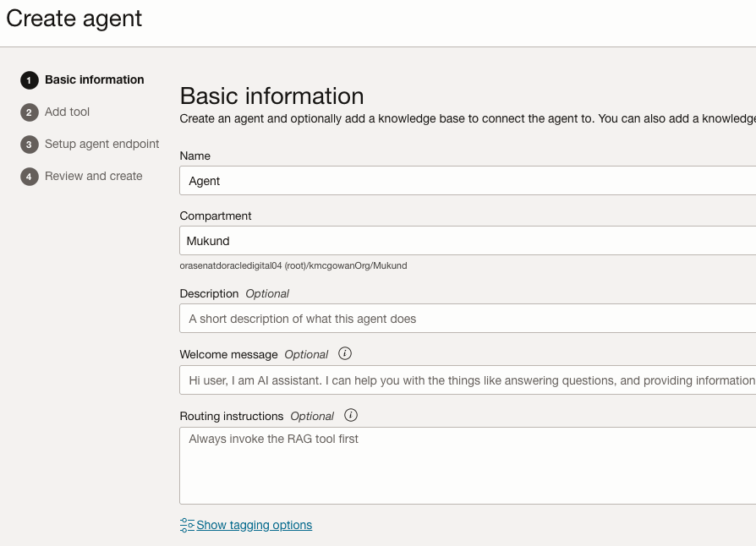Click the Routing instructions info icon
Image resolution: width=756 pixels, height=546 pixels.
351,416
